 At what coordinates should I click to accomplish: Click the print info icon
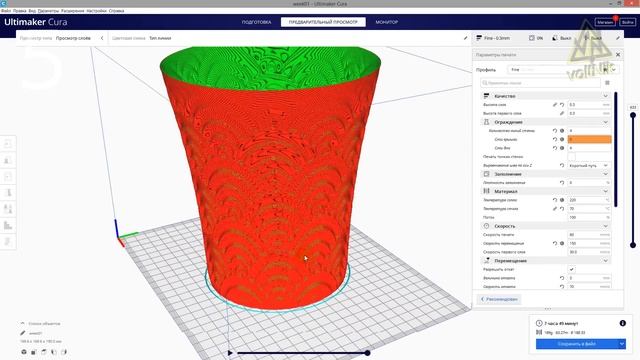click(622, 323)
